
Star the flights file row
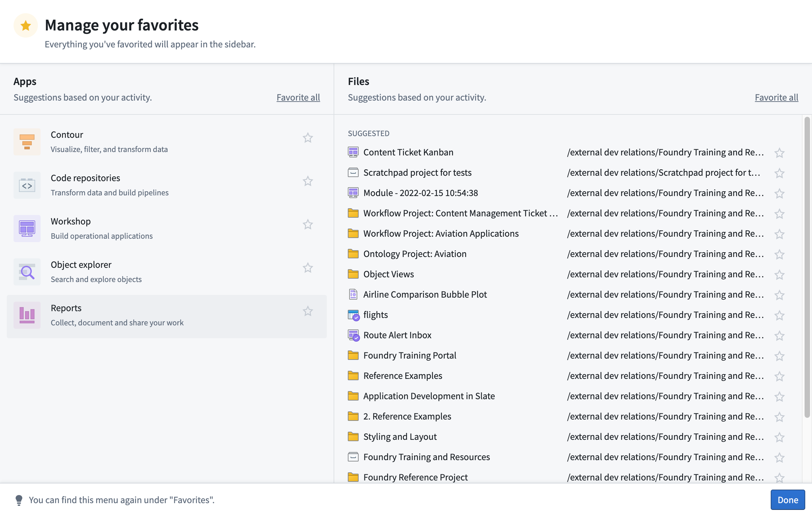[x=780, y=315]
